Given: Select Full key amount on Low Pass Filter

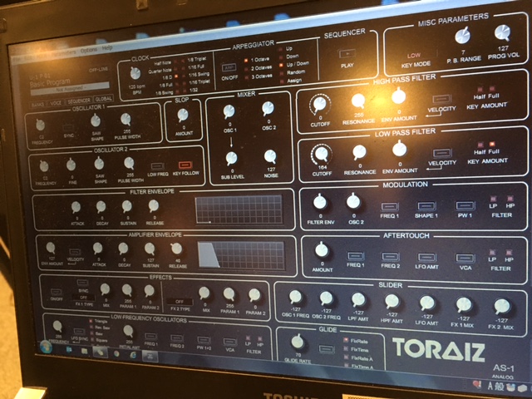Looking at the screenshot, I should 492,145.
